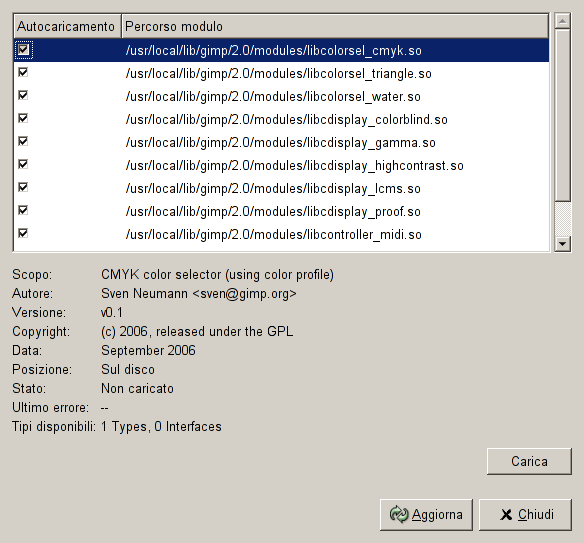The image size is (584, 543).
Task: Click the X icon on Chiudi button
Action: (x=506, y=515)
